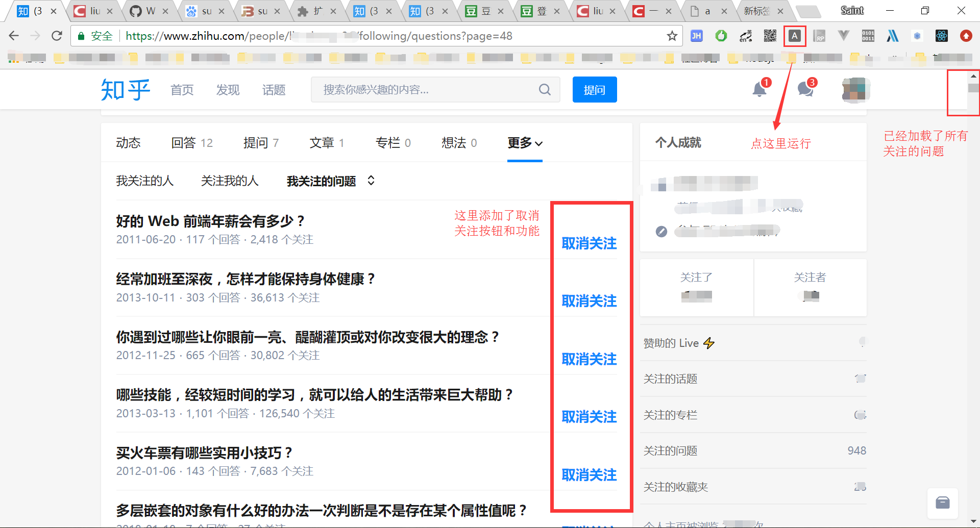Expand the 更多 dropdown tab
The width and height of the screenshot is (980, 528).
525,143
